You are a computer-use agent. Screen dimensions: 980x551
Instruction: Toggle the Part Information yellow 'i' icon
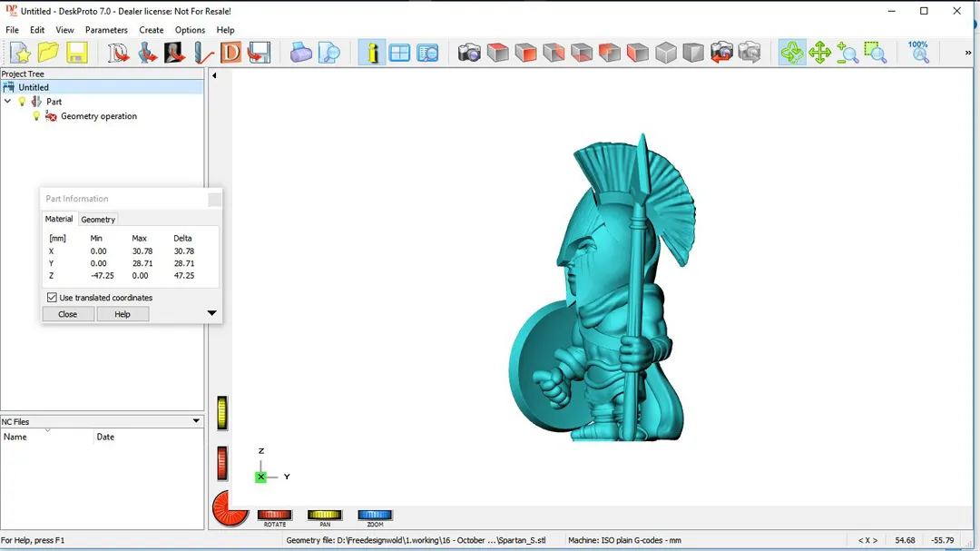click(x=372, y=54)
